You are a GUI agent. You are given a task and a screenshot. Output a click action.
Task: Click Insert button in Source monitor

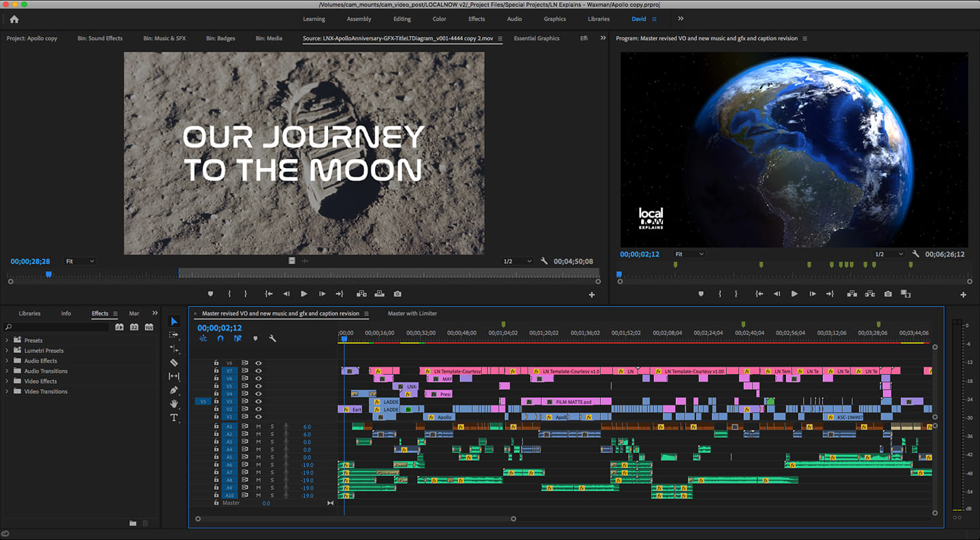[361, 294]
